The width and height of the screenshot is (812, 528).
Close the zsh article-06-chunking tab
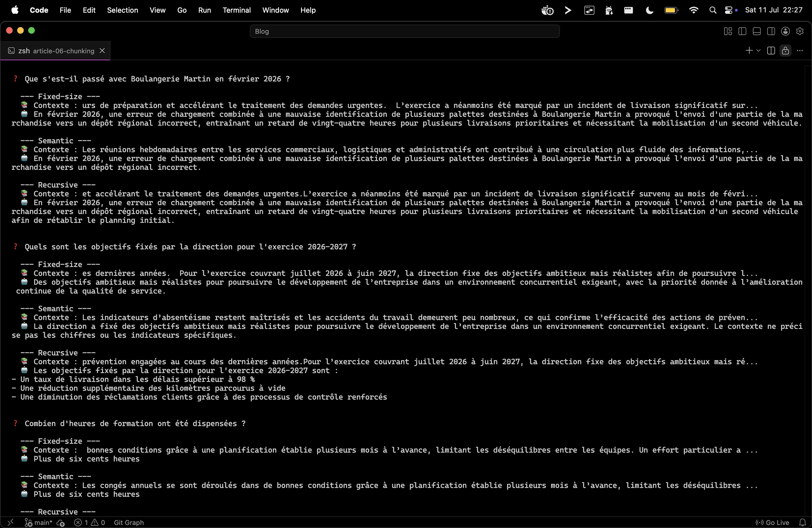coord(102,51)
